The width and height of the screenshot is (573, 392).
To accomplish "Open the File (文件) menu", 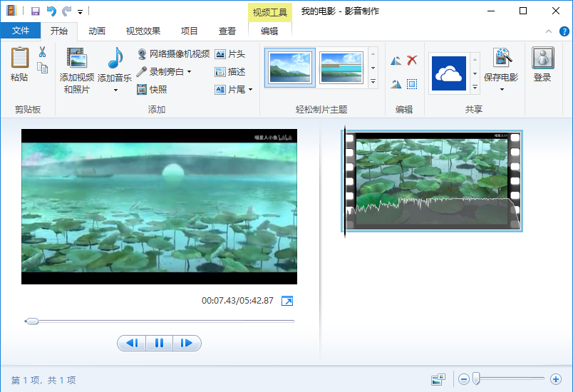I will coord(21,31).
